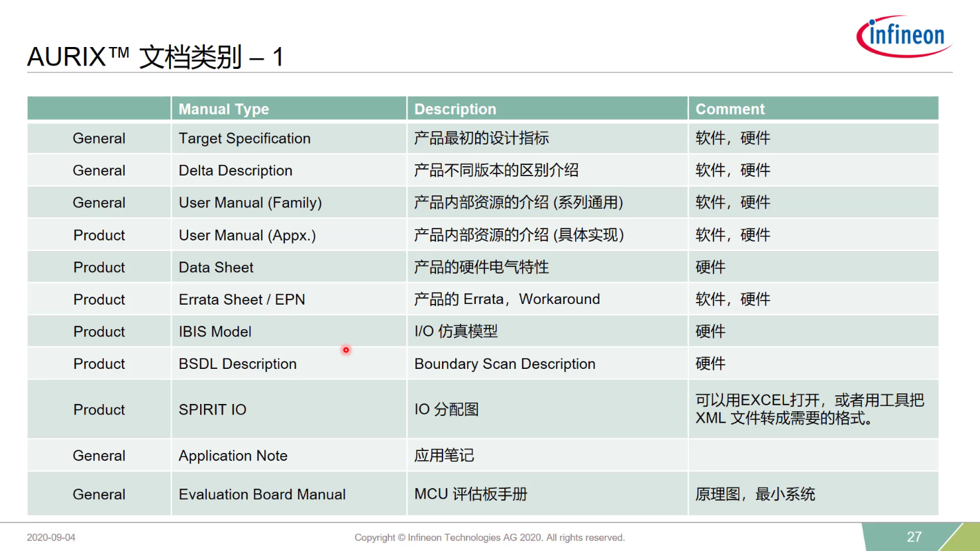Click the Target Specification cell
Image resolution: width=980 pixels, height=551 pixels.
[245, 138]
